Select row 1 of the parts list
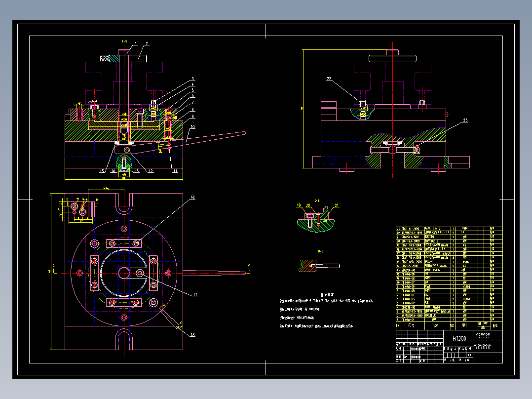 tap(449, 319)
